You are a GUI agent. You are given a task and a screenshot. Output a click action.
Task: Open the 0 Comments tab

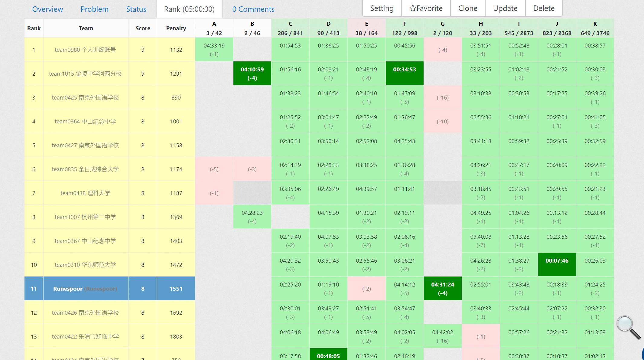coord(253,9)
